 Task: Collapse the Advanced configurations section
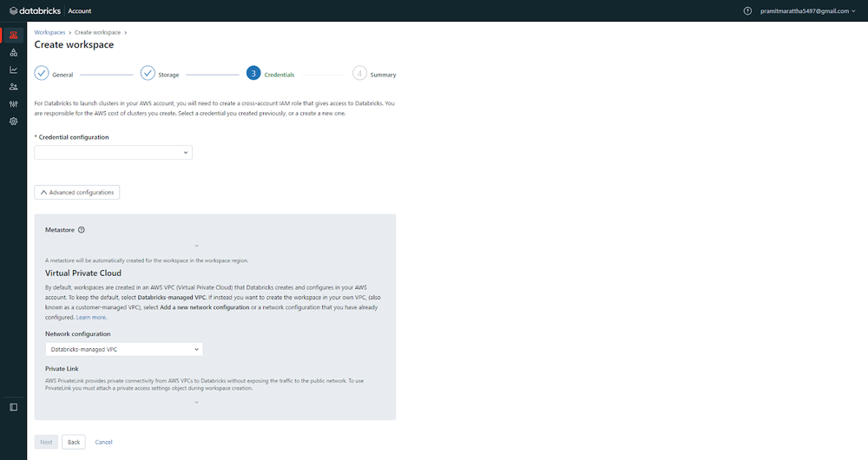(x=77, y=192)
